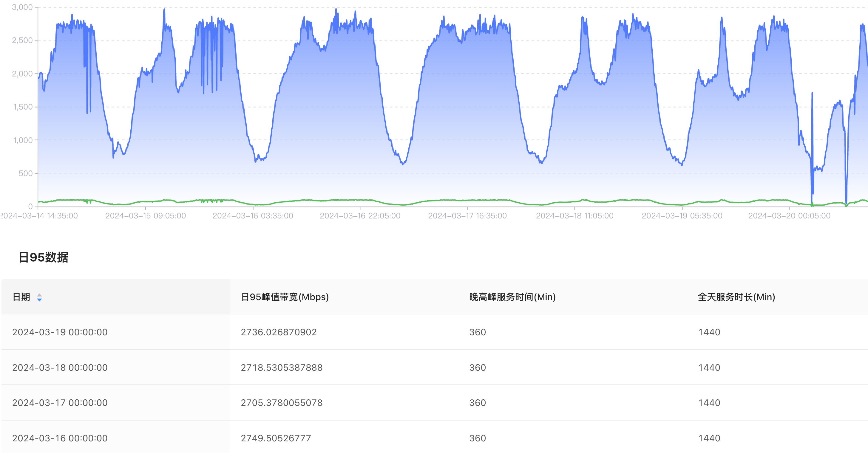
Task: Click bandwidth value 2705.3780055078
Action: click(282, 403)
